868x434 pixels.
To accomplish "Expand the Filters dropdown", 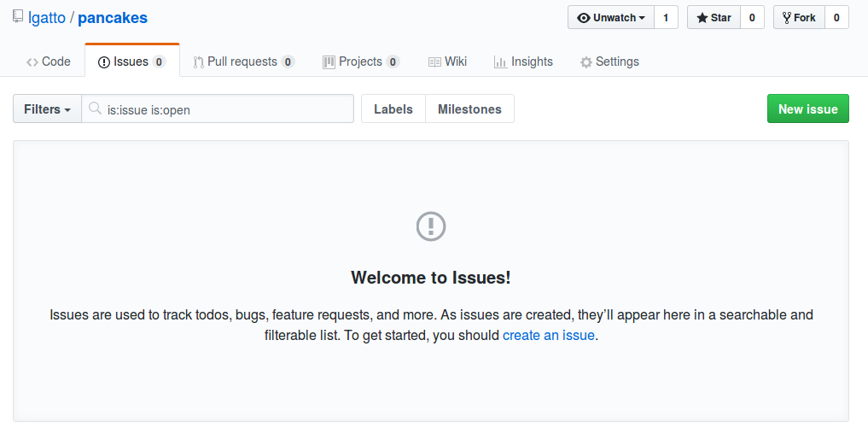I will [47, 109].
